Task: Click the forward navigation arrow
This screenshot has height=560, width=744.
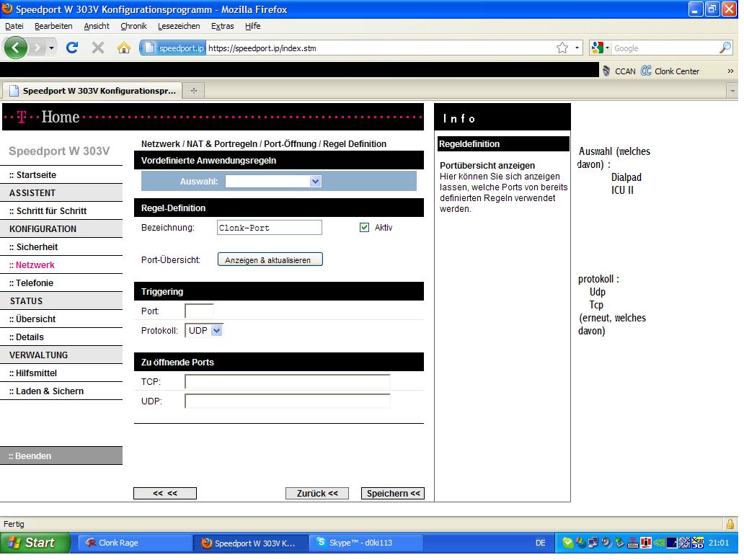Action: [x=37, y=48]
